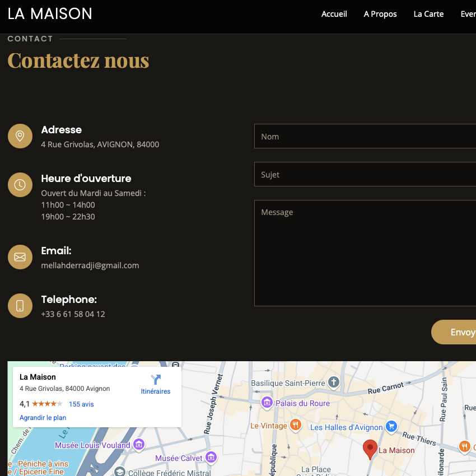Click the address location pin icon
The width and height of the screenshot is (476, 476).
point(20,136)
